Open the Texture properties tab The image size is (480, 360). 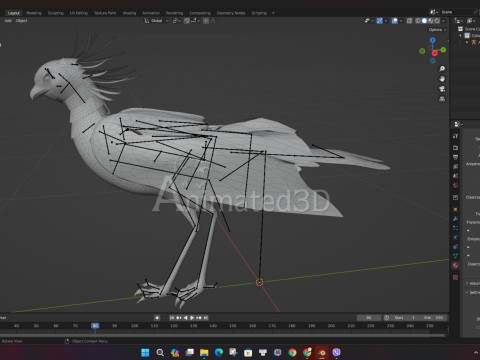click(x=455, y=277)
